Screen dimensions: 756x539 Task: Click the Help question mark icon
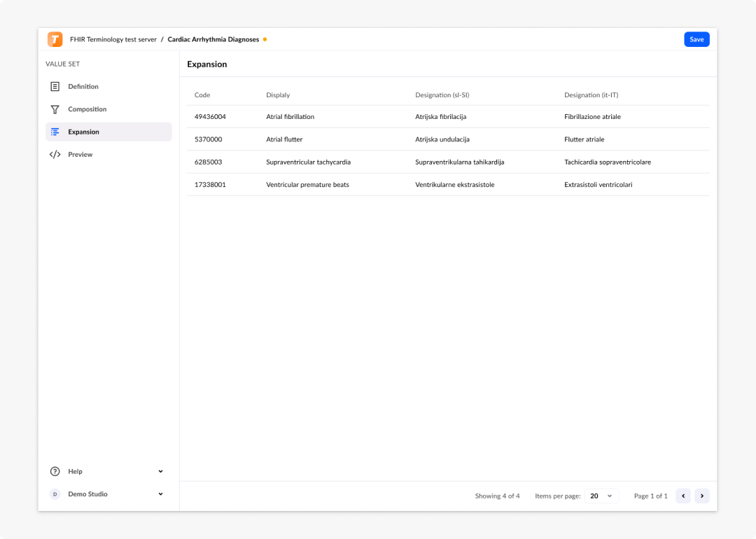point(55,472)
